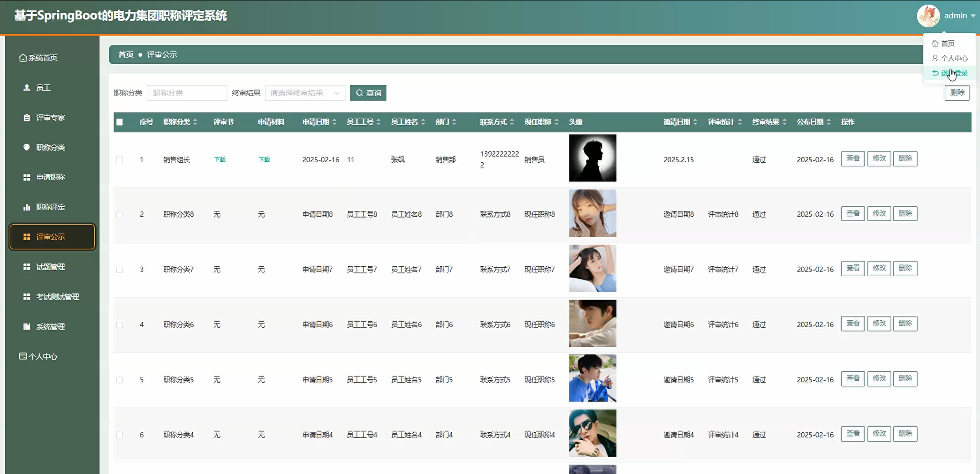Open 职称评定 in the sidebar menu
The width and height of the screenshot is (980, 474).
tap(52, 207)
